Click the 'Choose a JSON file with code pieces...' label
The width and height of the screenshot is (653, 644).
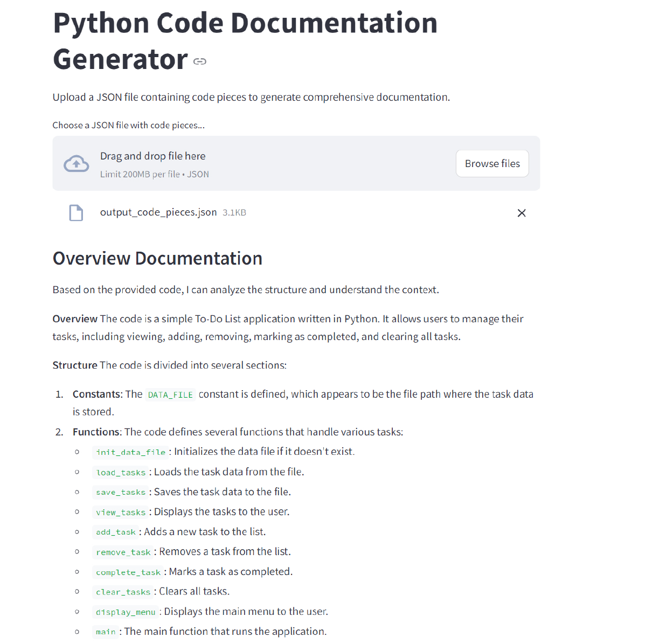128,125
